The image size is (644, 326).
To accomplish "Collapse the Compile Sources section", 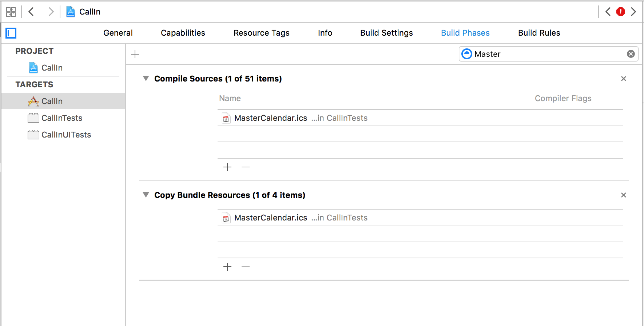I will pos(146,79).
